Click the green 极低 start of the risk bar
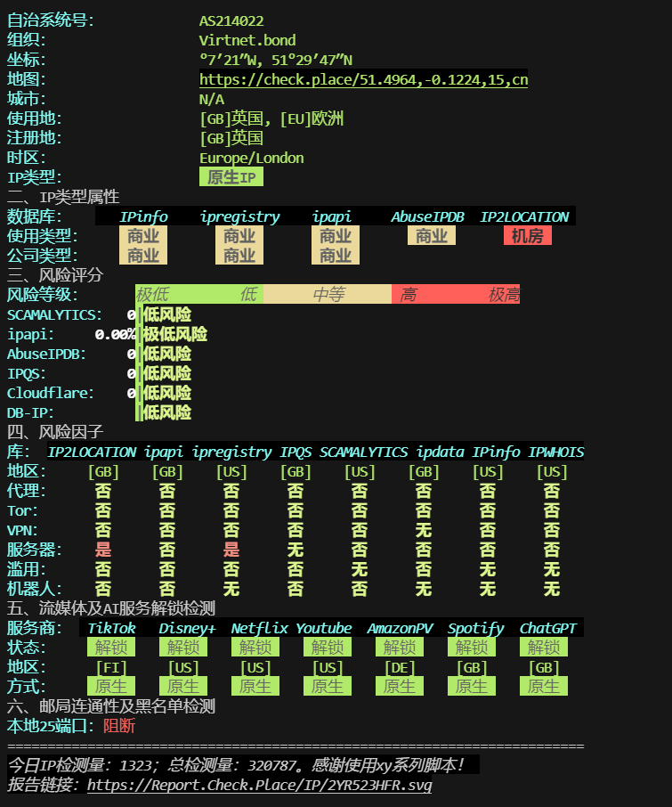This screenshot has height=807, width=672. click(152, 295)
